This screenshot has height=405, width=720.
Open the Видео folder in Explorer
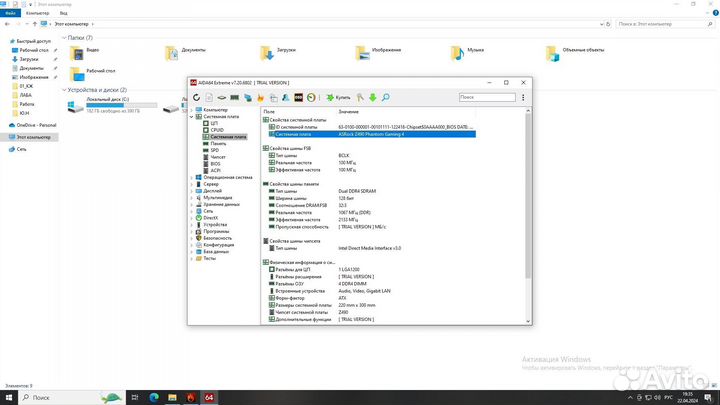click(x=84, y=53)
